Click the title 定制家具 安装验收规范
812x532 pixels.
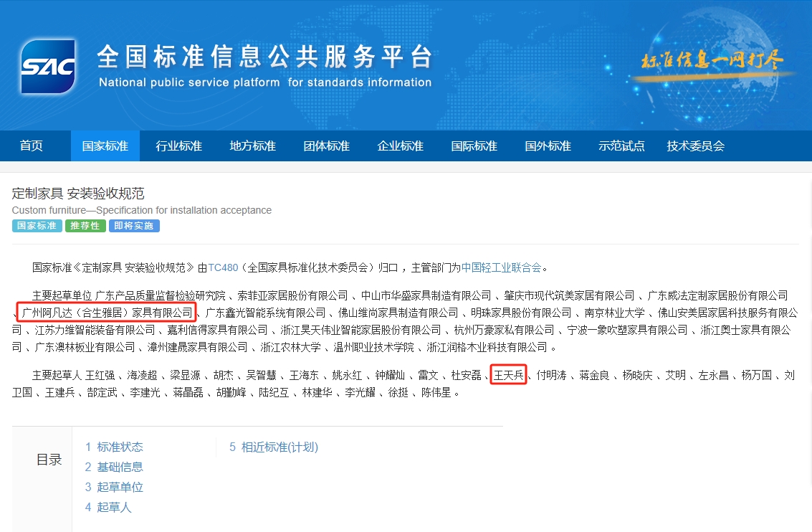pyautogui.click(x=78, y=193)
